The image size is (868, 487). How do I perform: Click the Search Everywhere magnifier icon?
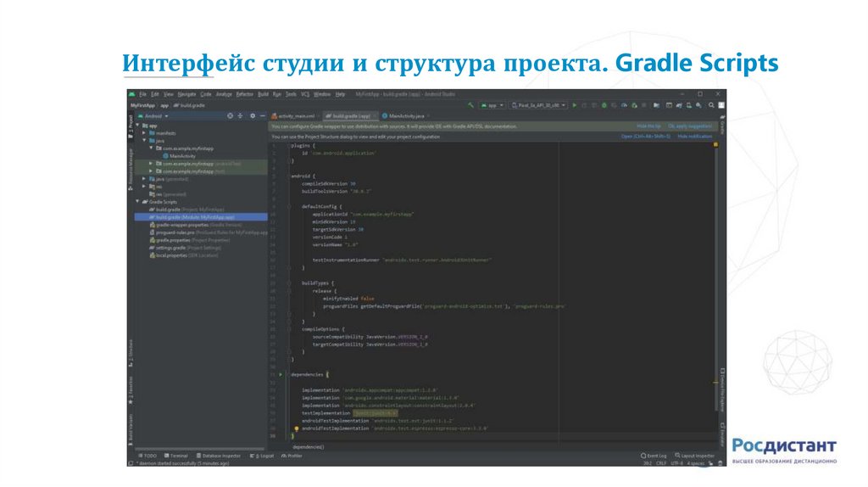(711, 105)
